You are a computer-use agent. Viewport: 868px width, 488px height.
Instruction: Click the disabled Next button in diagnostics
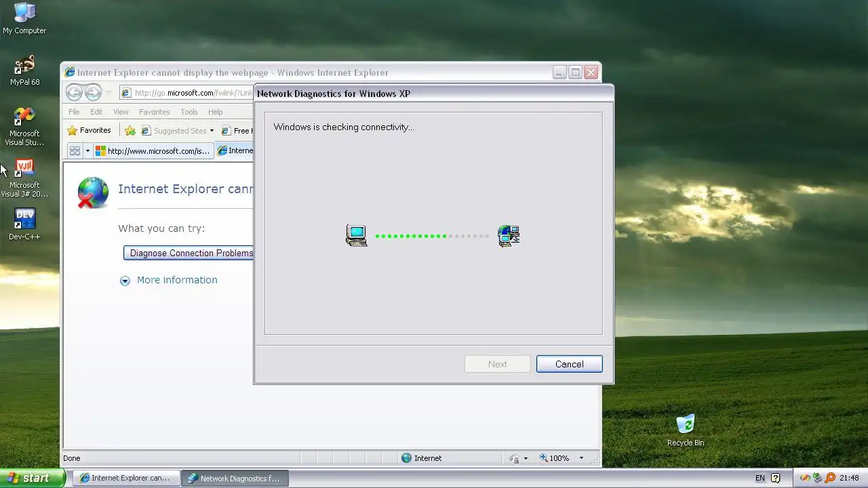coord(497,364)
